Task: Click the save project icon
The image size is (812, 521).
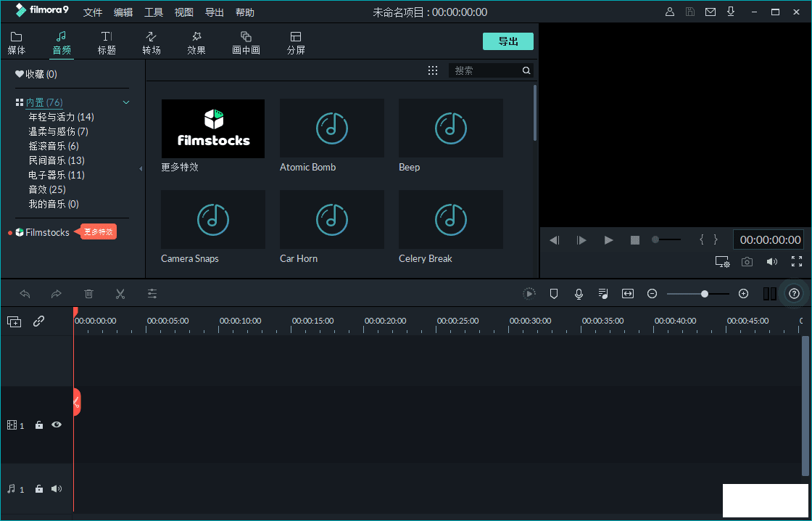Action: (689, 12)
